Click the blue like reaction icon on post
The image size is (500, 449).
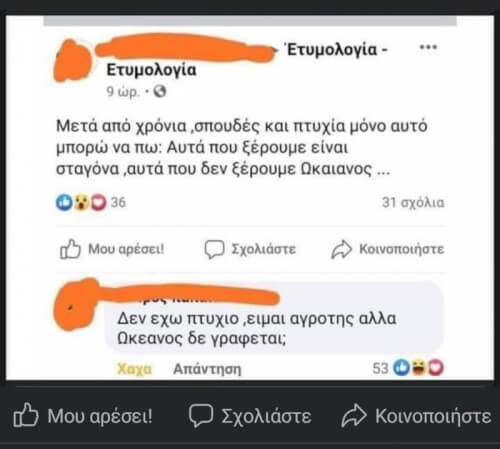click(x=64, y=202)
